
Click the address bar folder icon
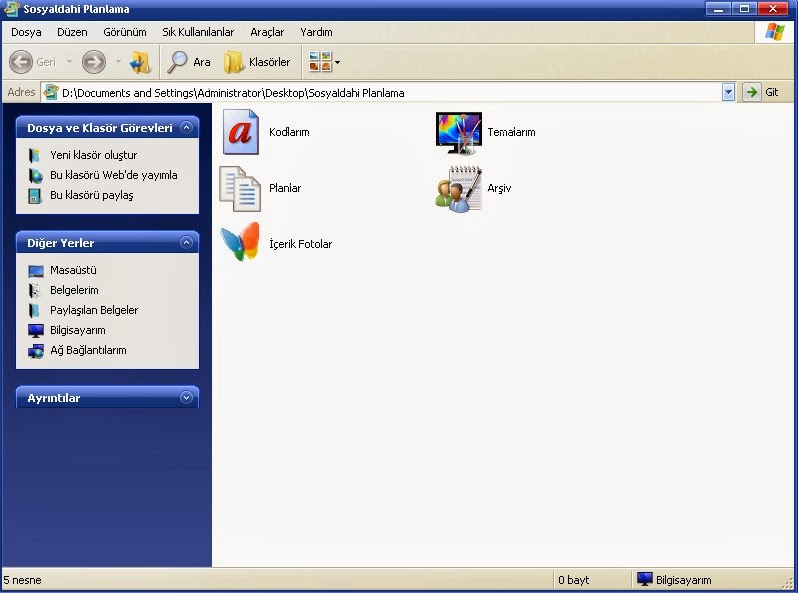click(51, 92)
